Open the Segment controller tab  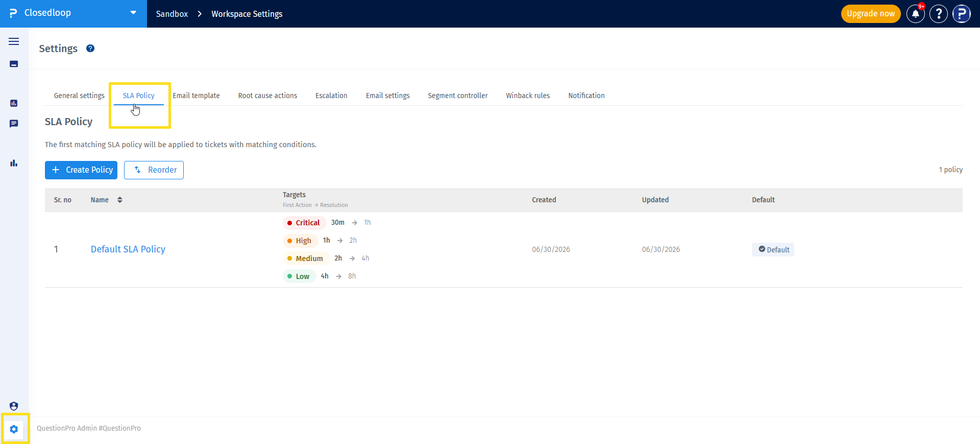point(458,96)
